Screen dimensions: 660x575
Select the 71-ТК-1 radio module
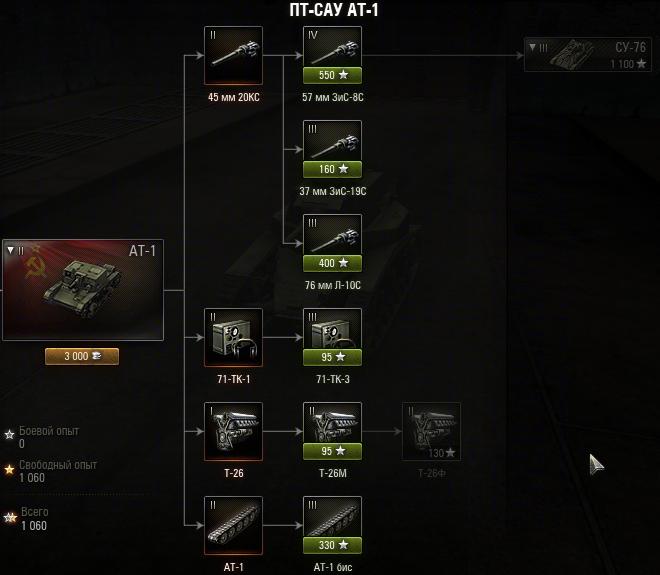[x=233, y=338]
